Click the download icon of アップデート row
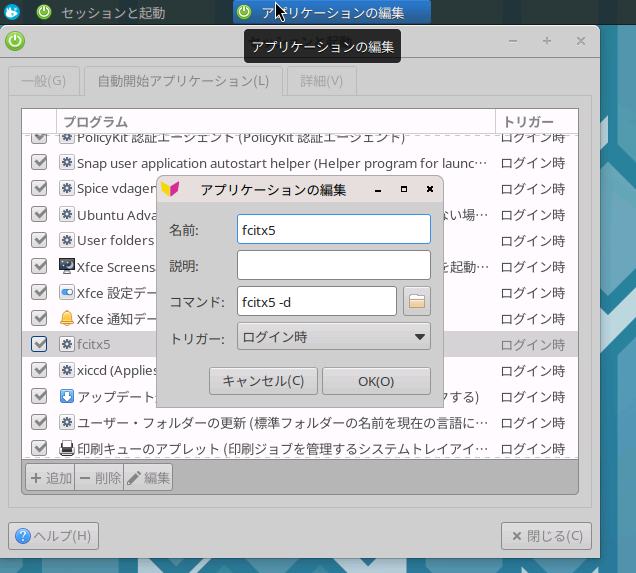 click(67, 396)
